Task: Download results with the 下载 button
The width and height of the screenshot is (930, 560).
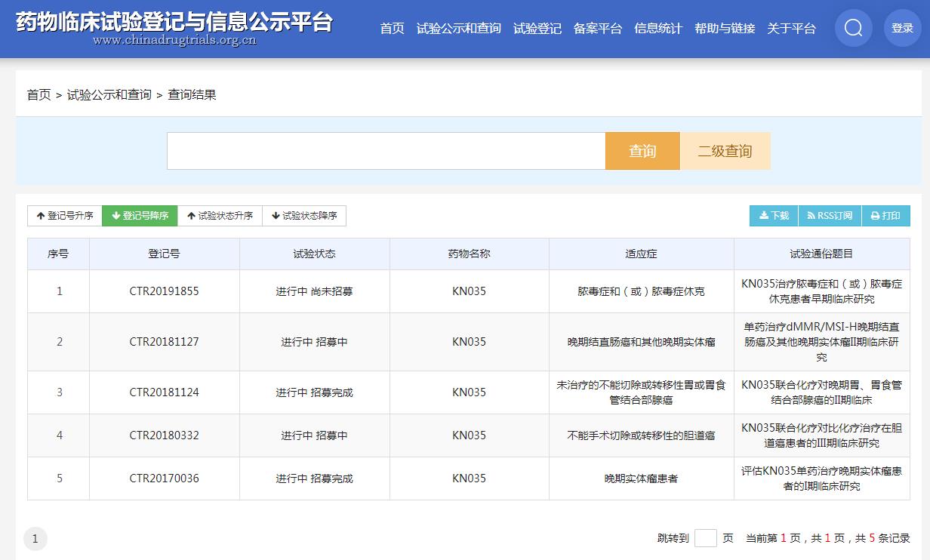Action: point(774,216)
